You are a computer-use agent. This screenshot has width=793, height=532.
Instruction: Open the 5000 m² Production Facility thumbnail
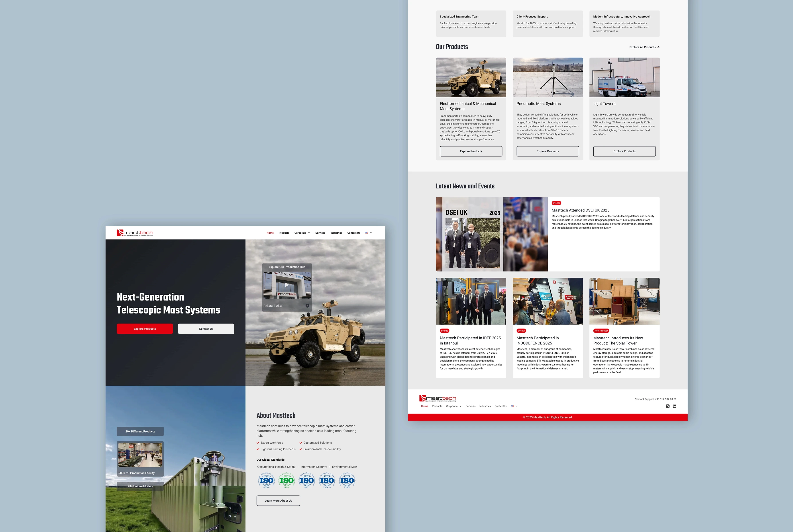(140, 455)
